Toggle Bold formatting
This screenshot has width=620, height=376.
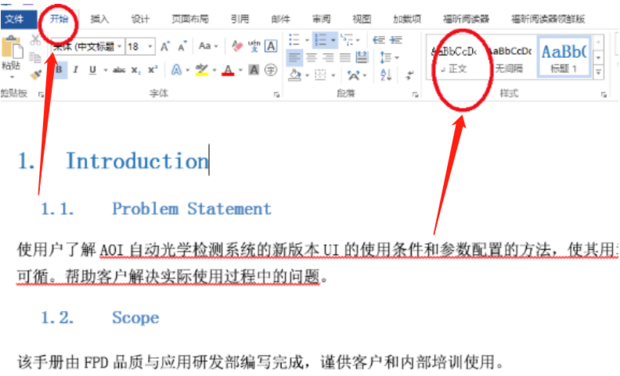pyautogui.click(x=59, y=70)
